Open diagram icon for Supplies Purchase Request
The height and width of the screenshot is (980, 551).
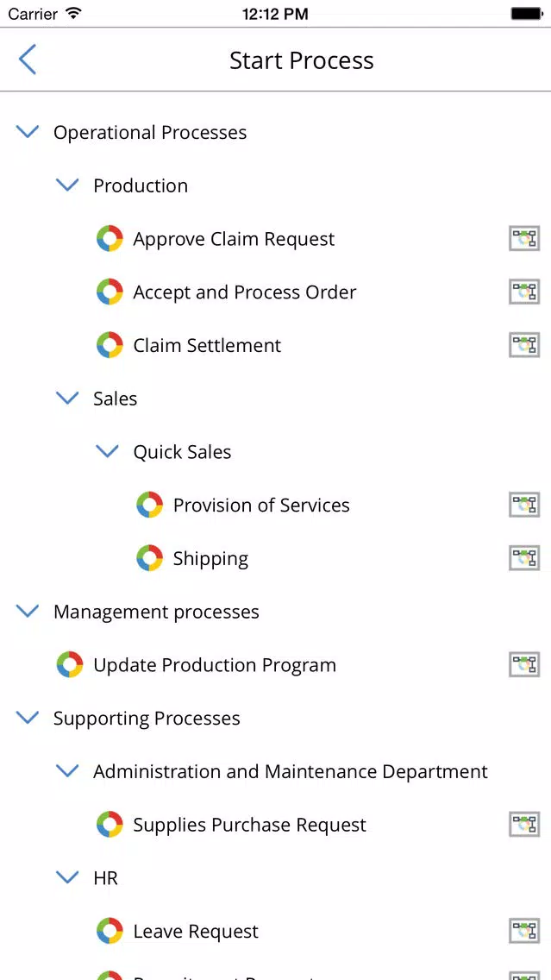pos(524,825)
